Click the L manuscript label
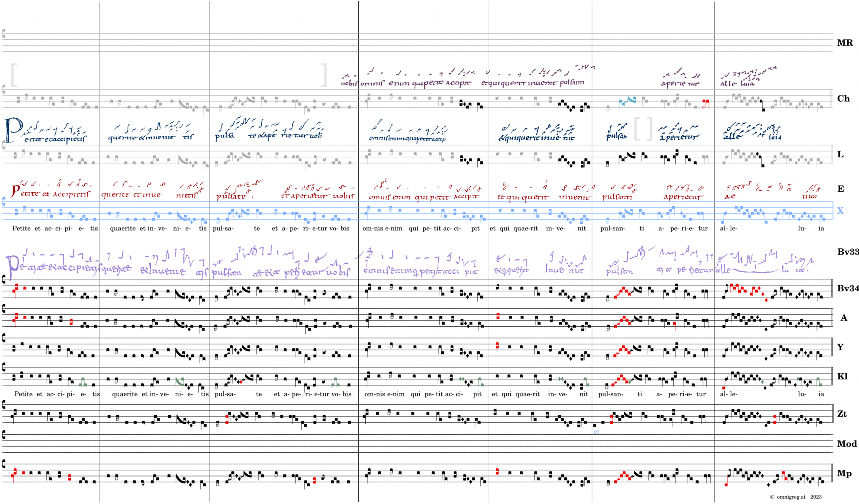The width and height of the screenshot is (859, 504). point(841,155)
